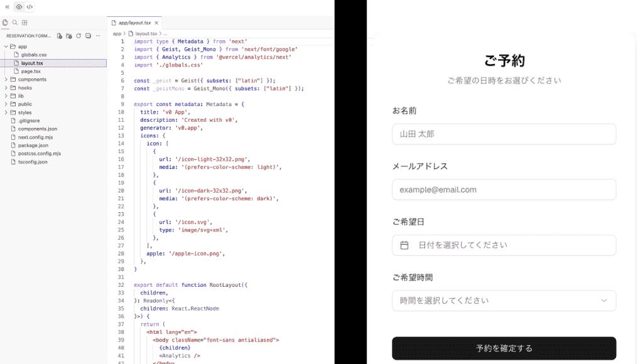This screenshot has width=643, height=364.
Task: Refresh the explorer file tree
Action: (x=78, y=36)
